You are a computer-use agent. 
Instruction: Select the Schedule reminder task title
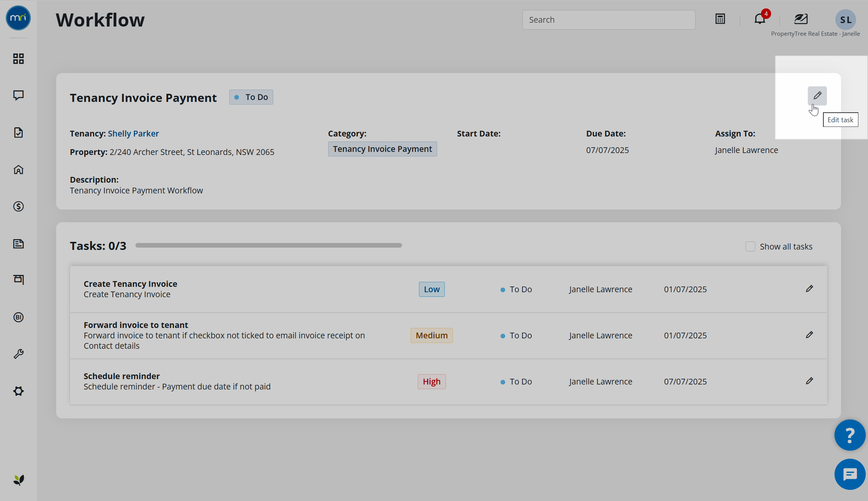coord(122,376)
